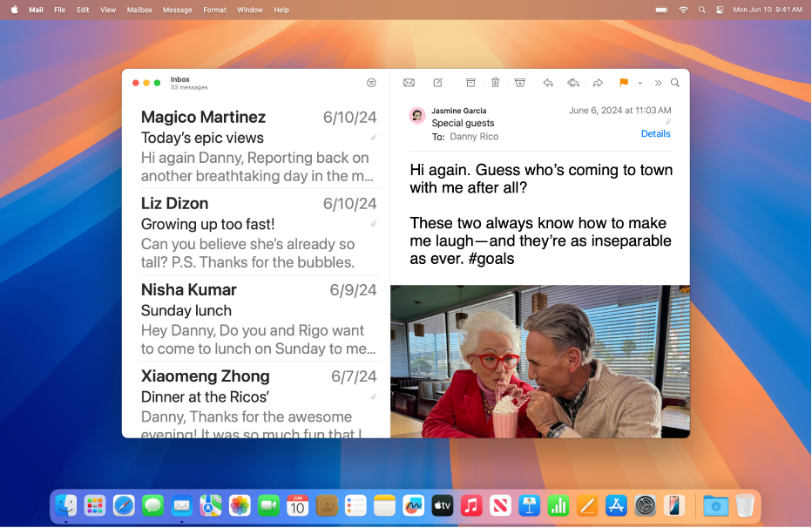Click recipient Danny Rico
812x528 pixels.
coord(473,136)
